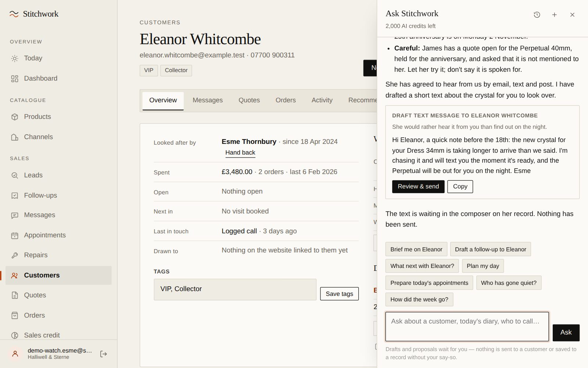Edit the VIP, Collector tags field
Viewport: 588px width, 368px height.
pyautogui.click(x=235, y=290)
